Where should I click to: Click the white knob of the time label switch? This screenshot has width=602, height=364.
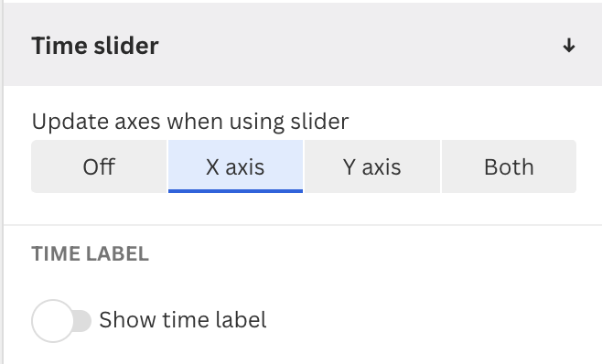pyautogui.click(x=52, y=321)
